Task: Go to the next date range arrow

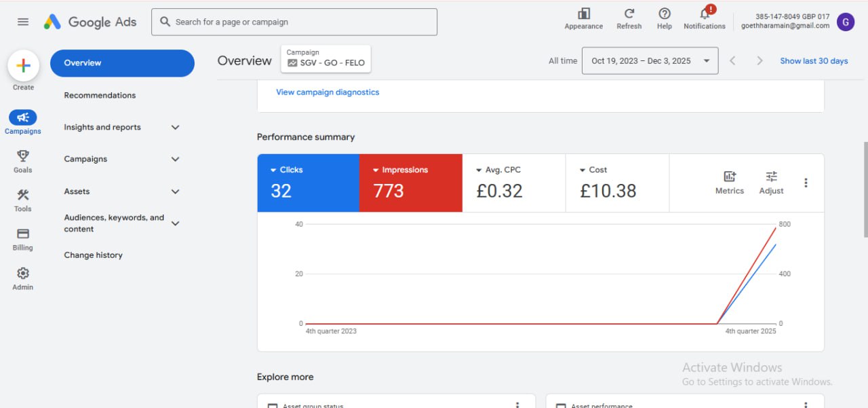Action: [759, 60]
